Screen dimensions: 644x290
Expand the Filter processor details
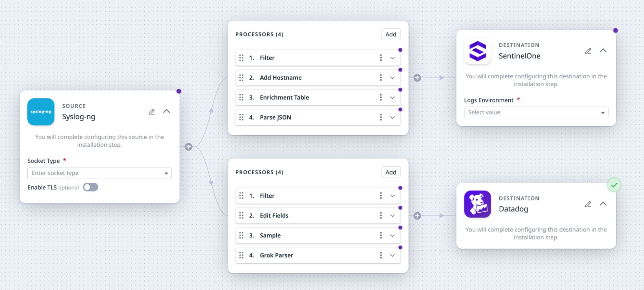(392, 58)
